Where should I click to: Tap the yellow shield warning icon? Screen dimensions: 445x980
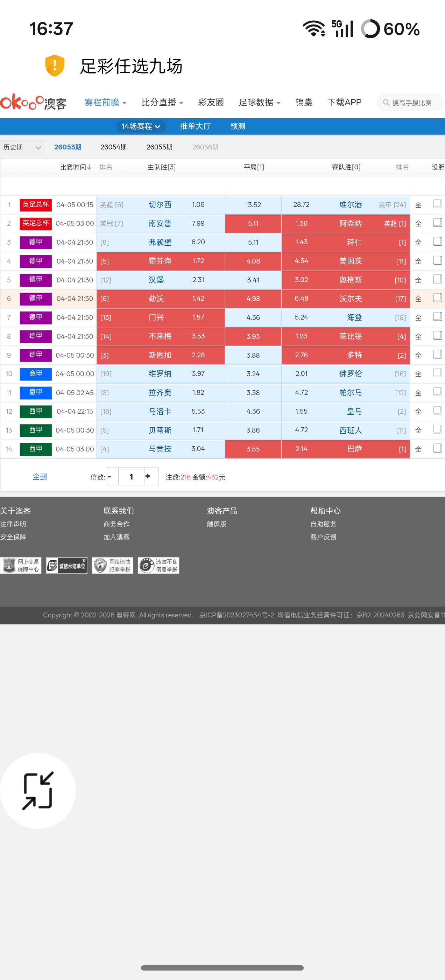[54, 65]
